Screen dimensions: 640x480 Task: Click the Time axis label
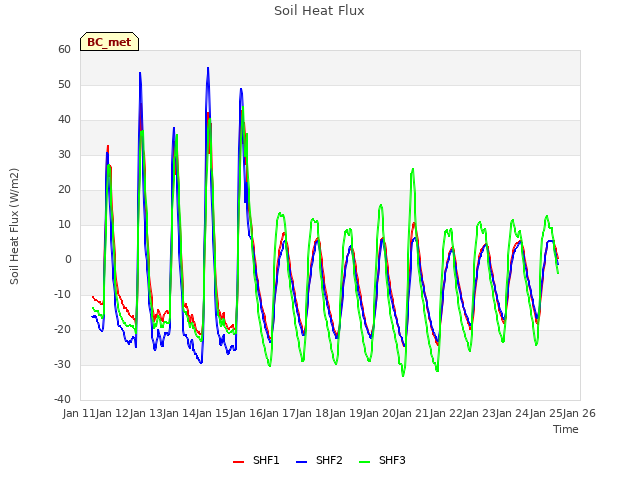[x=566, y=429]
